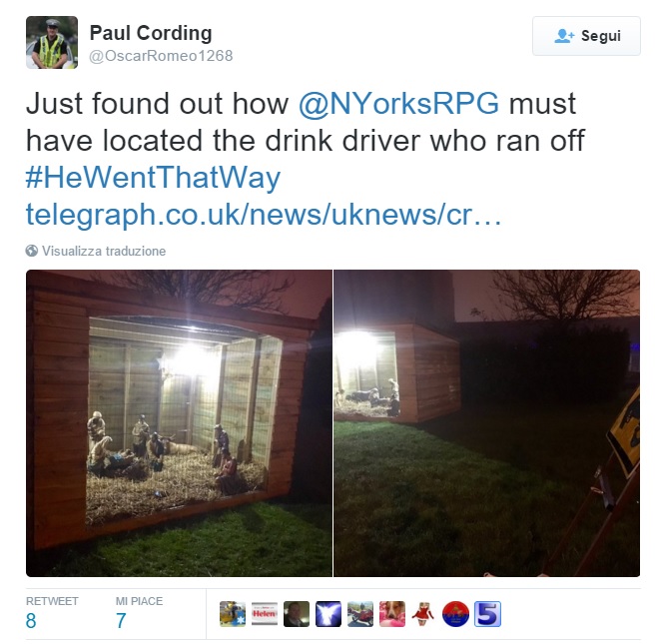The image size is (655, 644).
Task: Open the #HeWentThatWay hashtag
Action: pyautogui.click(x=154, y=178)
